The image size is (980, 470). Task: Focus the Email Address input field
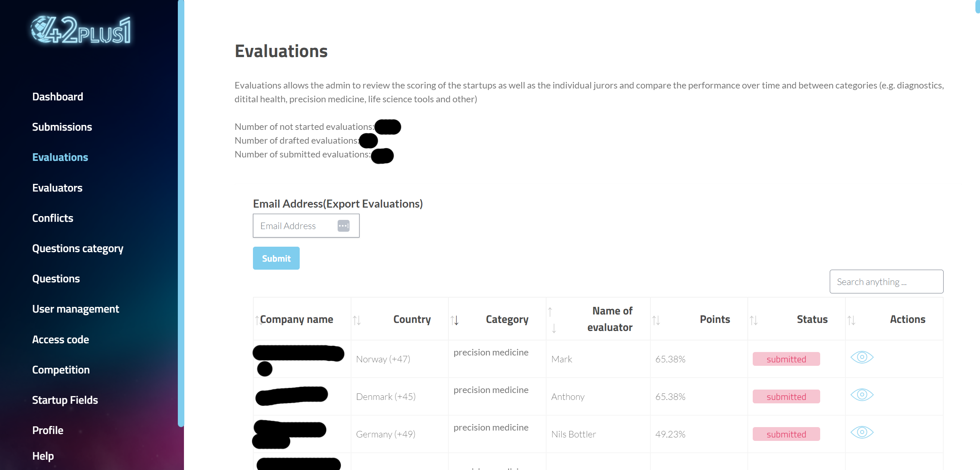(x=295, y=226)
